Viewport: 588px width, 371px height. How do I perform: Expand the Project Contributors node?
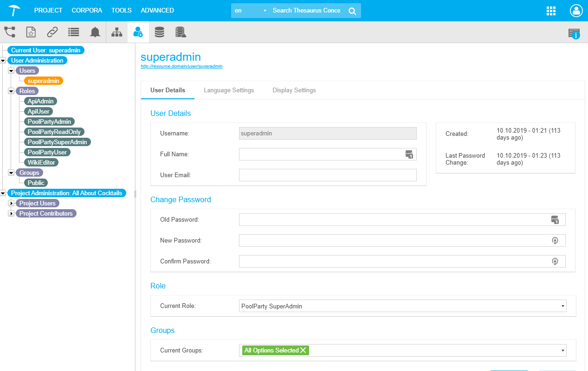pyautogui.click(x=12, y=214)
